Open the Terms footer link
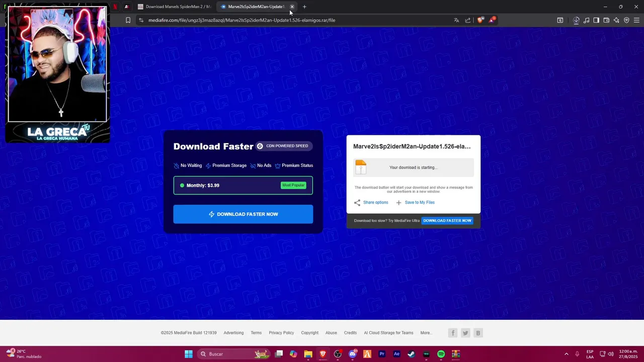This screenshot has height=362, width=644. tap(256, 333)
